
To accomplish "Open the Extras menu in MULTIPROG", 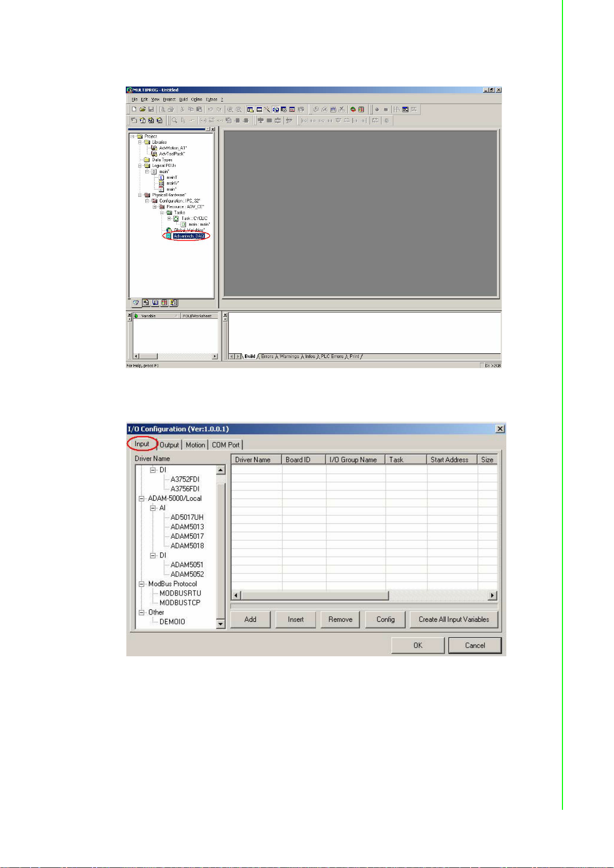I will pyautogui.click(x=211, y=99).
